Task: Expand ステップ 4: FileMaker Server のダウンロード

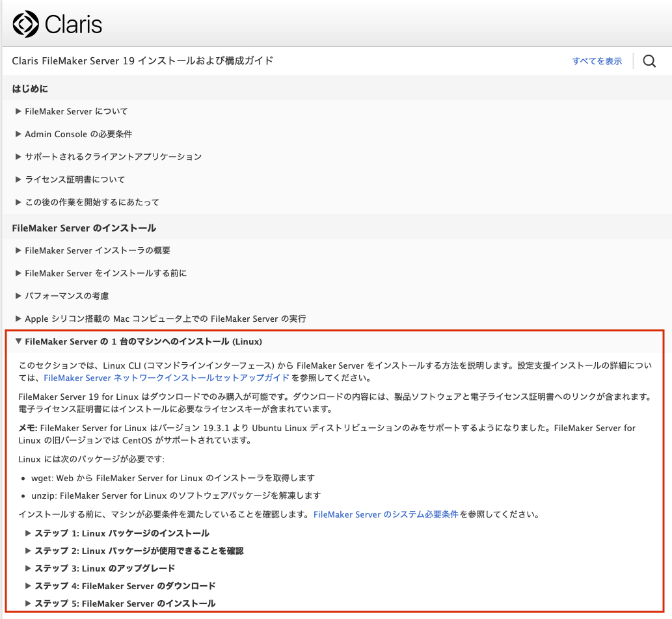Action: (x=124, y=586)
